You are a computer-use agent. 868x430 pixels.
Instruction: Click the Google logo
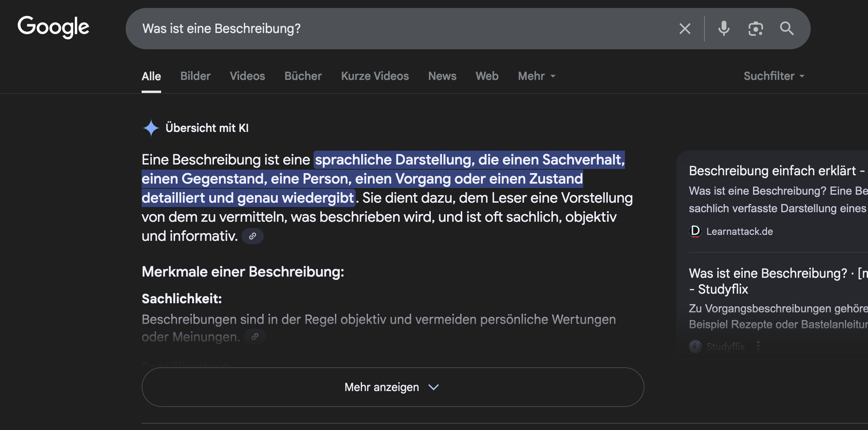tap(53, 27)
